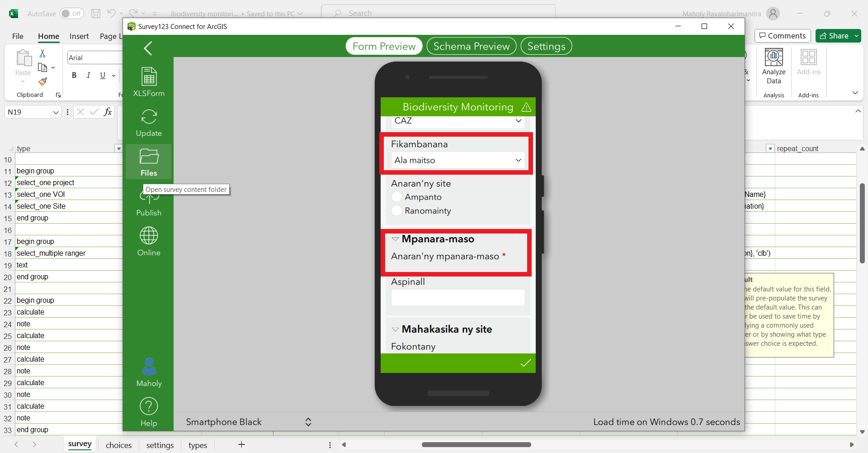Change device with the Smartphone Black stepper
Viewport: 868px width, 453px height.
[308, 421]
